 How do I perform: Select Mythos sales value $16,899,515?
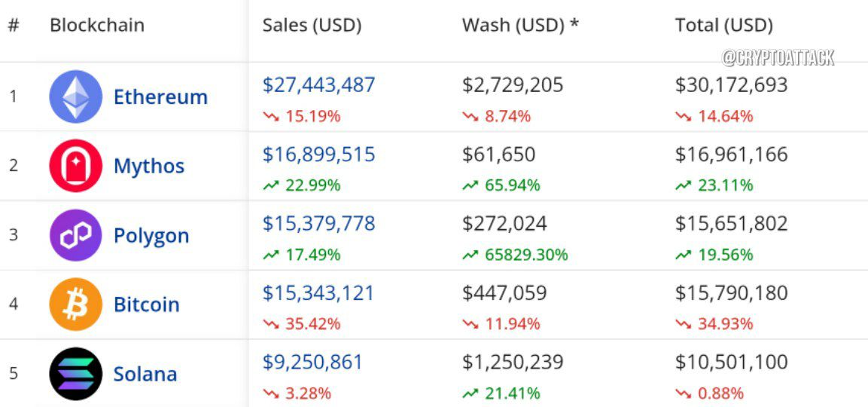tap(319, 155)
